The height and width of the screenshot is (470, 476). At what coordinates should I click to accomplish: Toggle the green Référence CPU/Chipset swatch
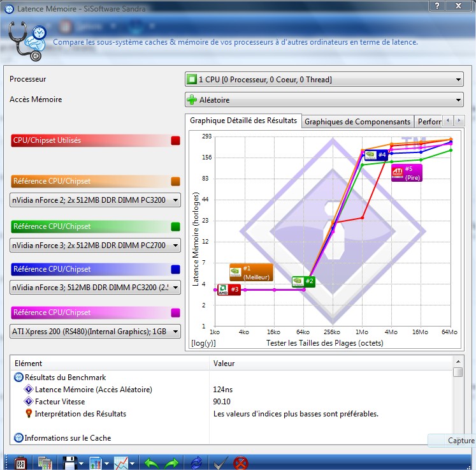[x=175, y=226]
